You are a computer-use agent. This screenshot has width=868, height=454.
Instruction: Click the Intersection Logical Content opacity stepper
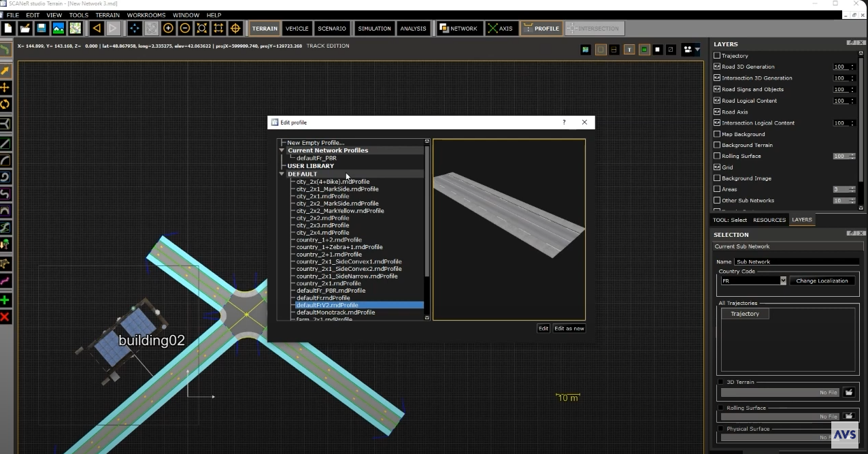(x=852, y=123)
